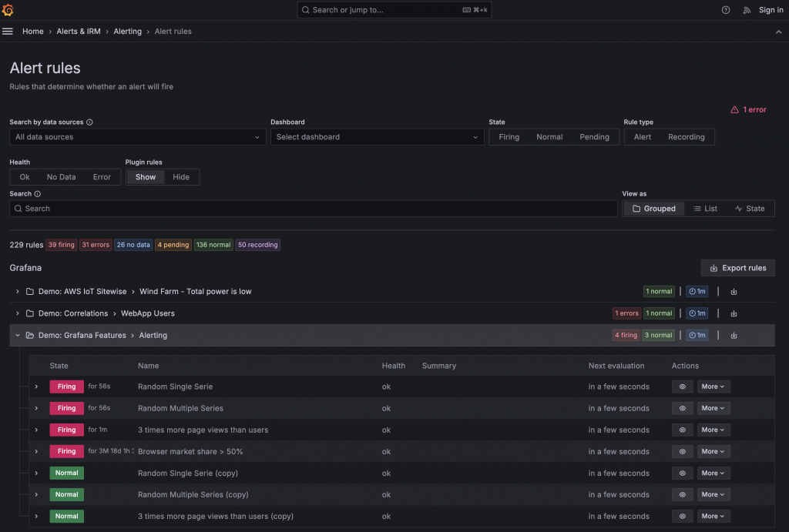Filter health by Error
The image size is (789, 532).
pyautogui.click(x=102, y=177)
